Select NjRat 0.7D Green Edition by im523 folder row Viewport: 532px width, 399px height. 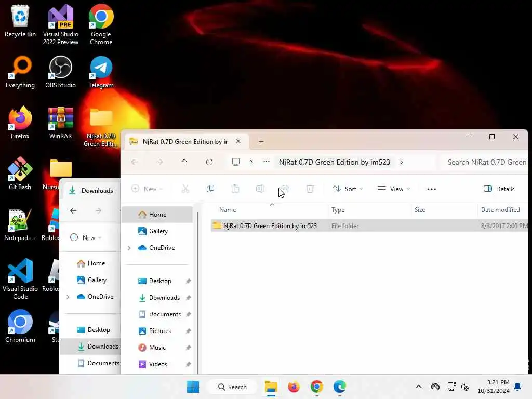tap(369, 226)
